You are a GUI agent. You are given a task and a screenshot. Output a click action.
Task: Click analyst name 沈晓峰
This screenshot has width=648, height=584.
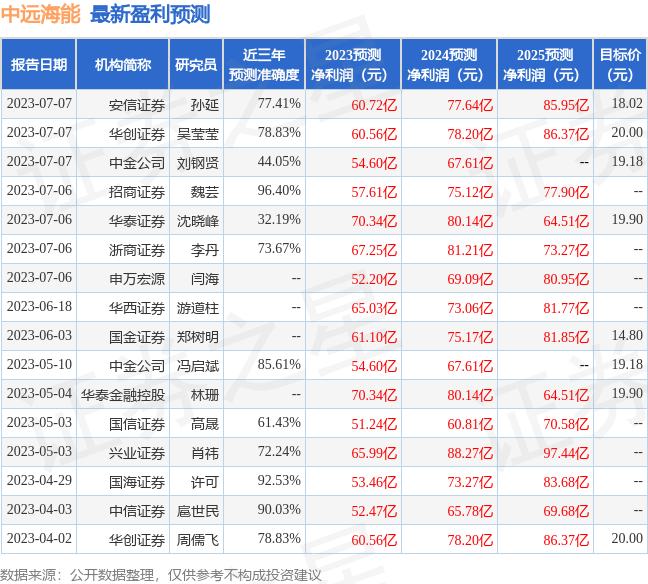(198, 221)
